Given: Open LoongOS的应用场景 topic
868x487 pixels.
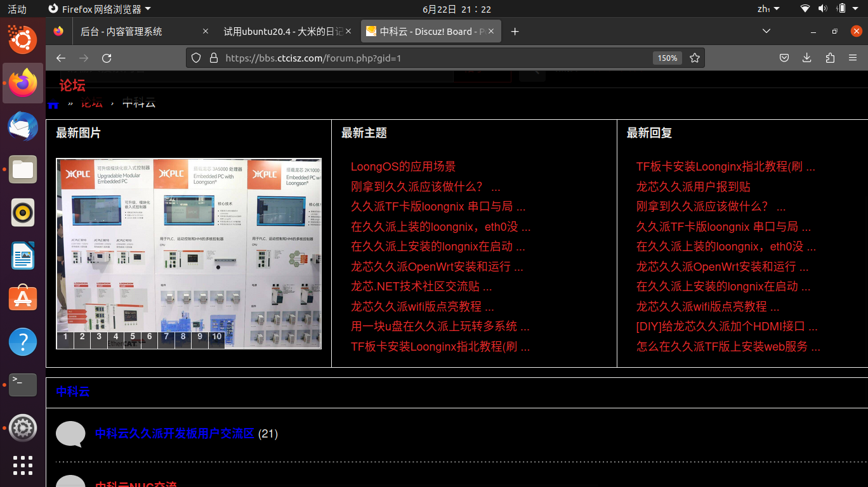Looking at the screenshot, I should coord(403,167).
